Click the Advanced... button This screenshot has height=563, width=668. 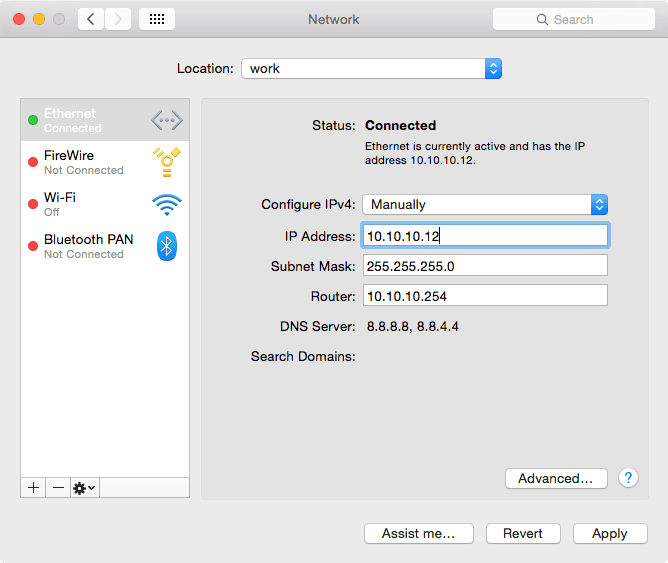(556, 478)
